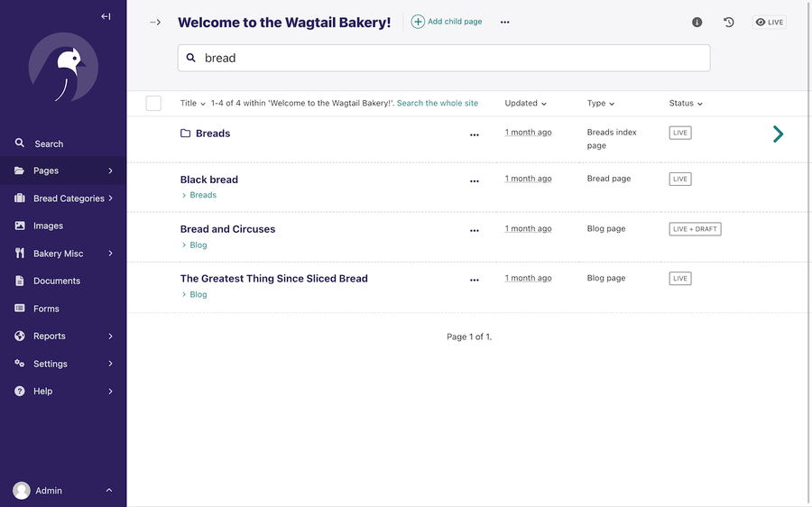Click Add child page button

pyautogui.click(x=447, y=22)
